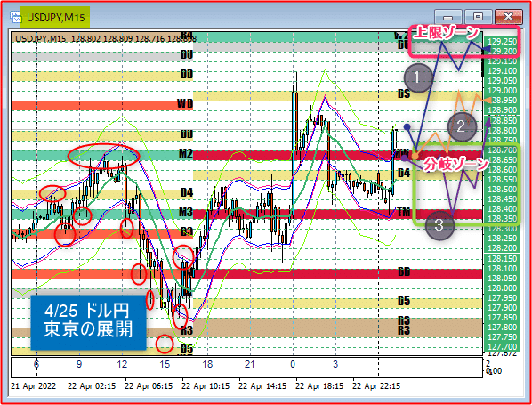This screenshot has height=405, width=532.
Task: Click the 127.950 price on the scale
Action: (x=503, y=298)
